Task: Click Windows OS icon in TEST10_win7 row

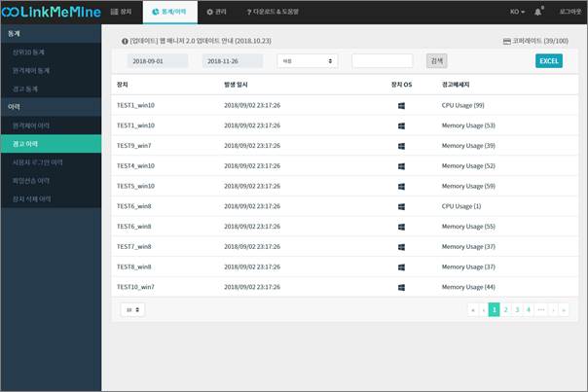Action: click(400, 287)
